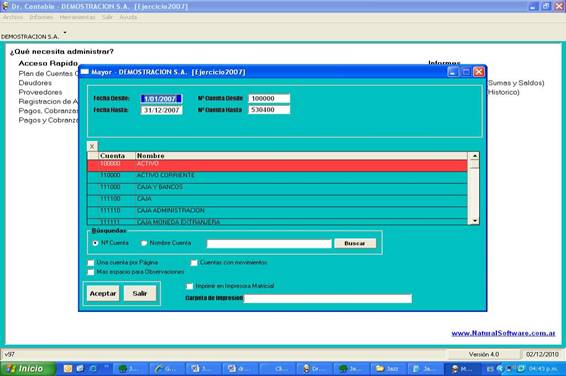Click the Salir menu item
The width and height of the screenshot is (566, 376).
click(107, 17)
